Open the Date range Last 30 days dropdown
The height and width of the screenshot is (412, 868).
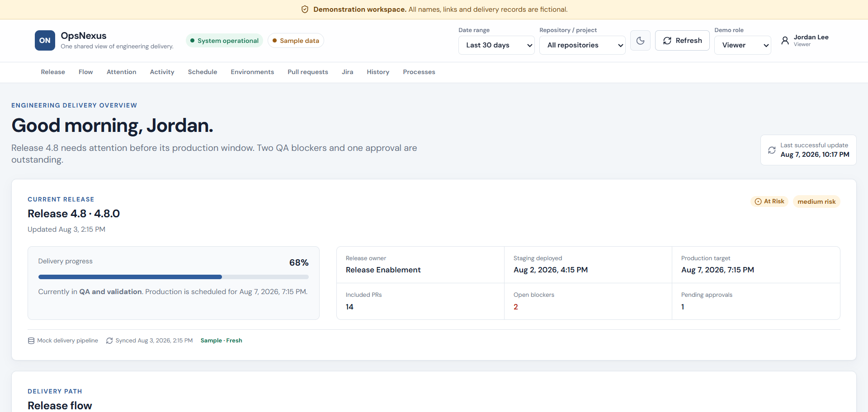click(496, 45)
